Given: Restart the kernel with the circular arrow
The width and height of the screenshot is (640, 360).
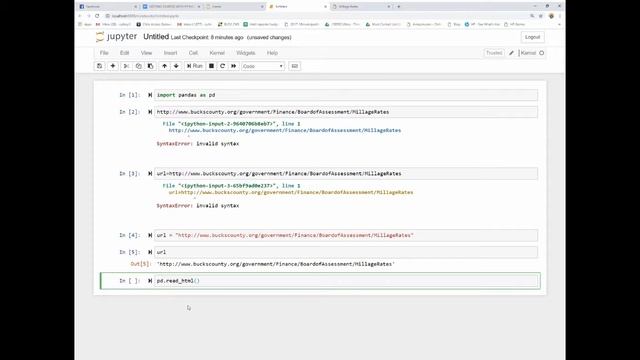Looking at the screenshot, I should pos(222,66).
